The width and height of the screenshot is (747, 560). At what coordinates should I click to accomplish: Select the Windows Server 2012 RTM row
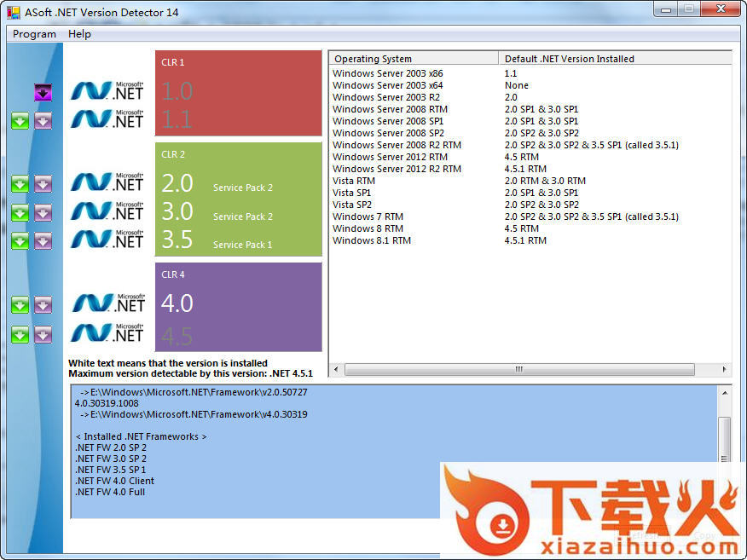pos(530,157)
